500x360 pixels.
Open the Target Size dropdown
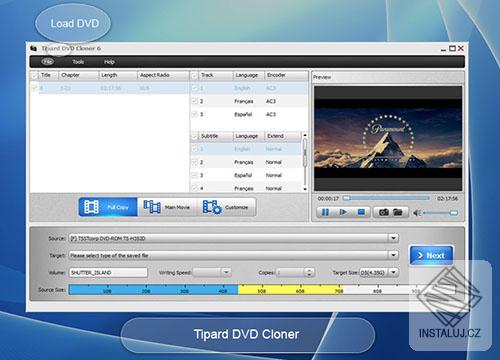pyautogui.click(x=394, y=272)
